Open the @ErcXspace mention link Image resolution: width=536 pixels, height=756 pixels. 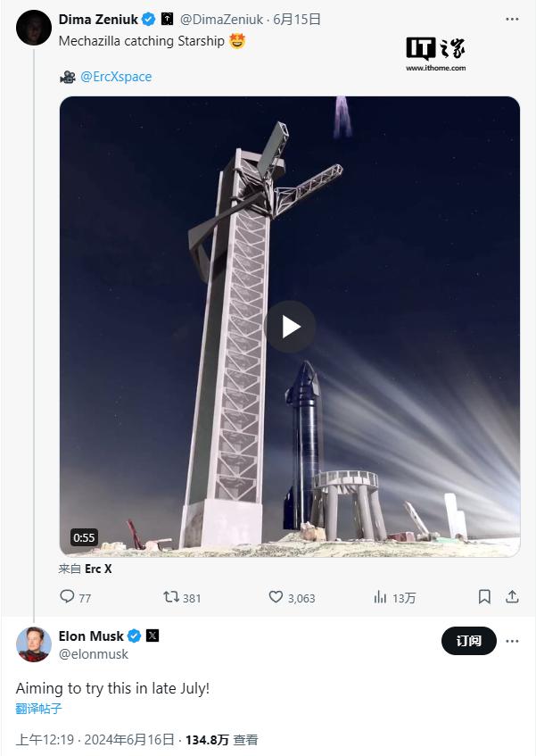coord(116,77)
